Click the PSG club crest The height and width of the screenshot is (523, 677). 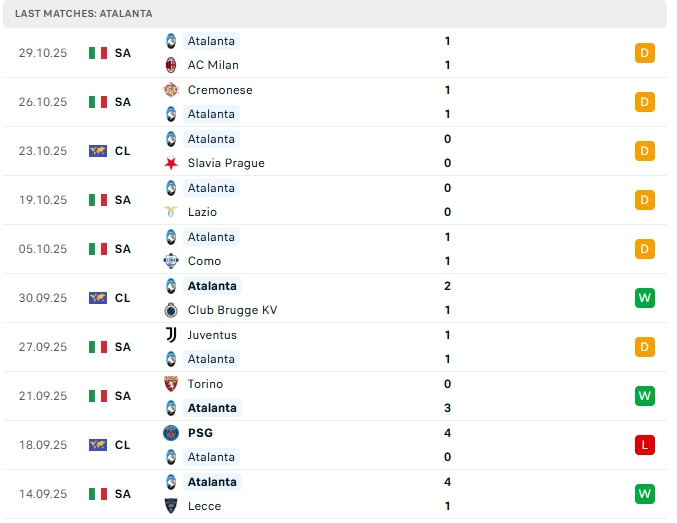click(x=171, y=433)
